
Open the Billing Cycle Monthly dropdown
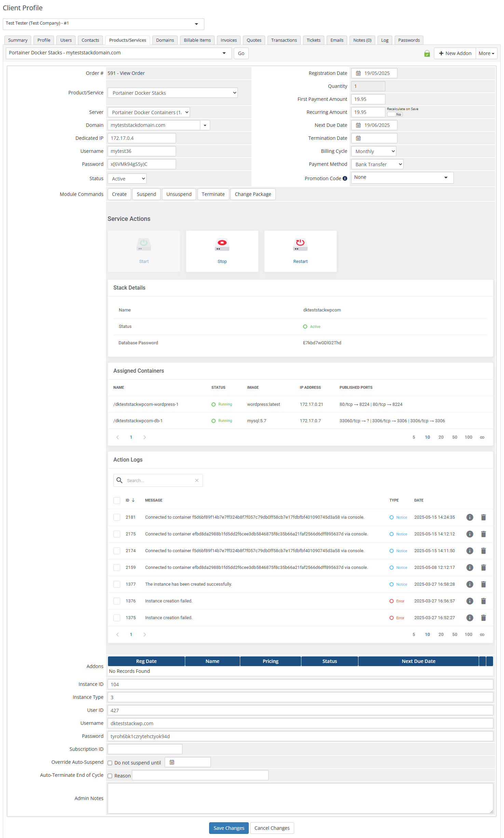374,151
